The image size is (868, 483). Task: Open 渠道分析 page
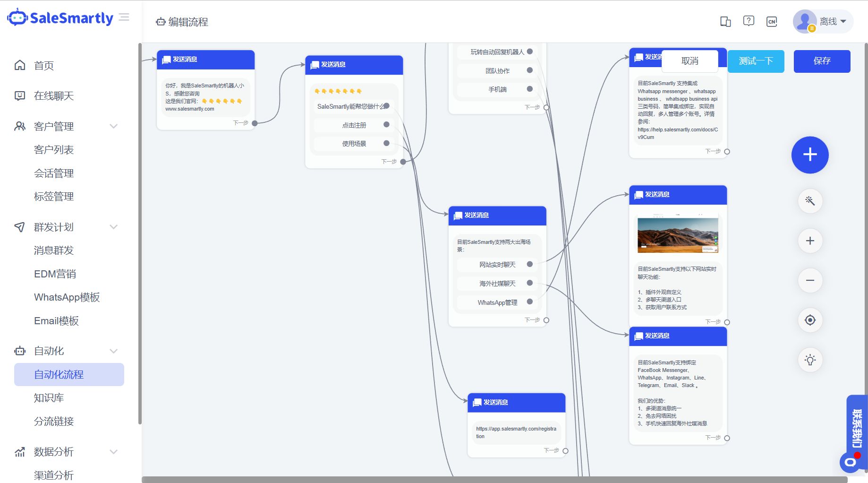click(54, 475)
